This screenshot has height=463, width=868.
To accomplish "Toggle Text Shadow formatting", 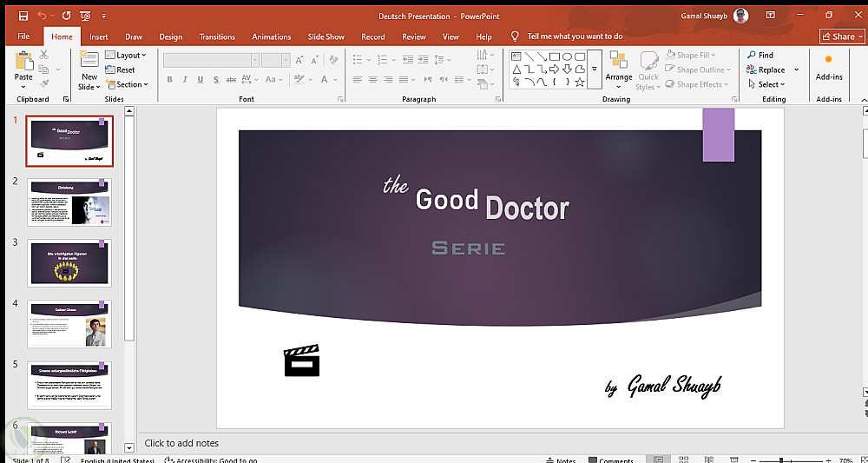I will pos(216,79).
